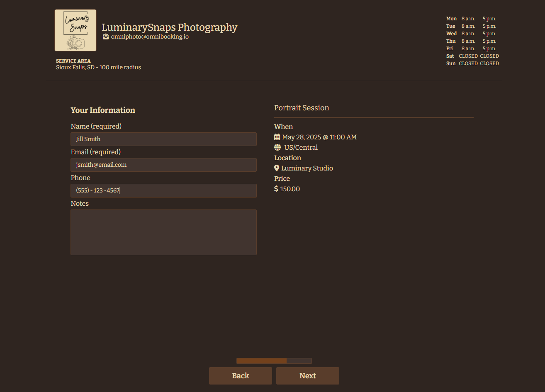
Task: Click the Sun row label in hours
Action: tap(451, 63)
